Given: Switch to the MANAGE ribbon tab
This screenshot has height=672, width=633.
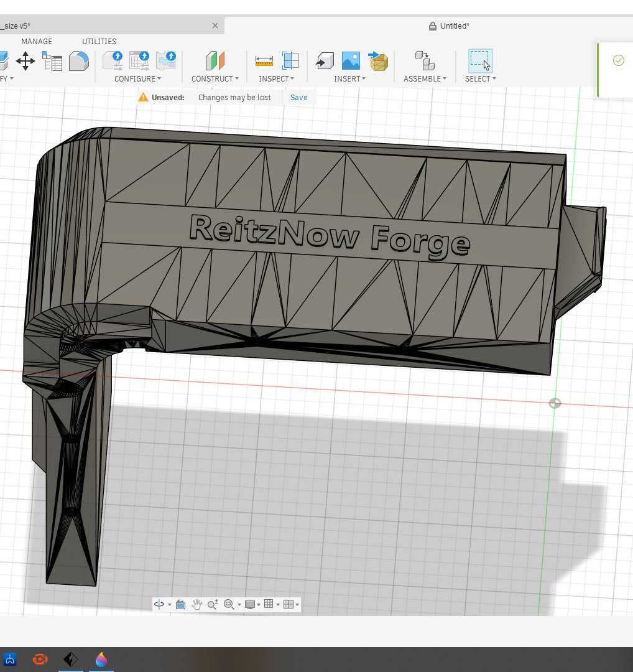Looking at the screenshot, I should (37, 42).
